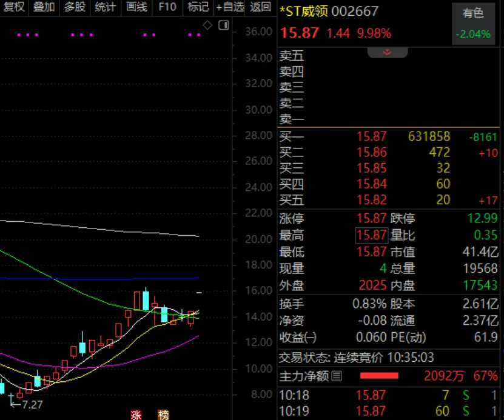The image size is (504, 420).
Task: Click the 标记 mark button
Action: 198,7
